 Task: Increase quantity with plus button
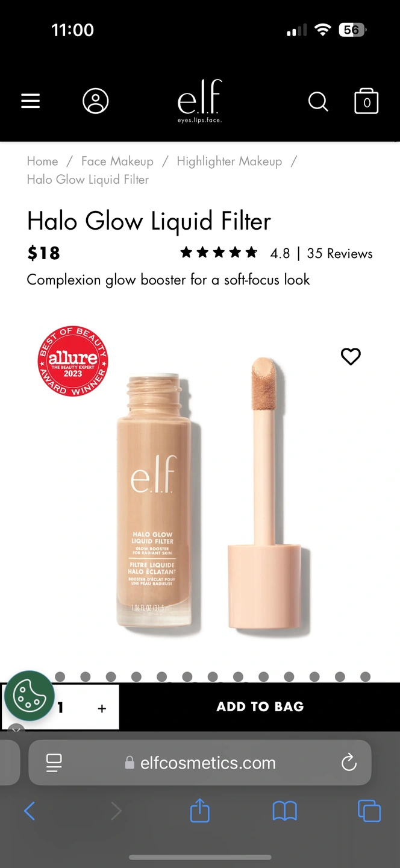click(x=102, y=708)
